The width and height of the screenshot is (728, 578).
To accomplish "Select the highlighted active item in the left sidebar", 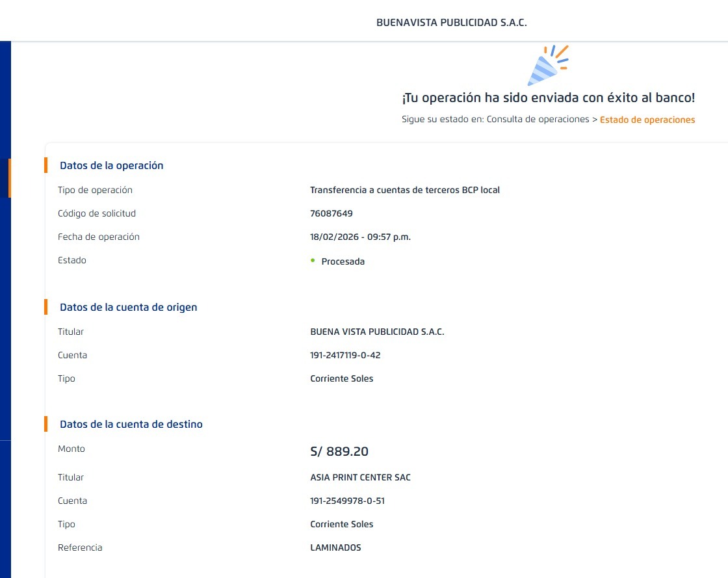I will 8,177.
